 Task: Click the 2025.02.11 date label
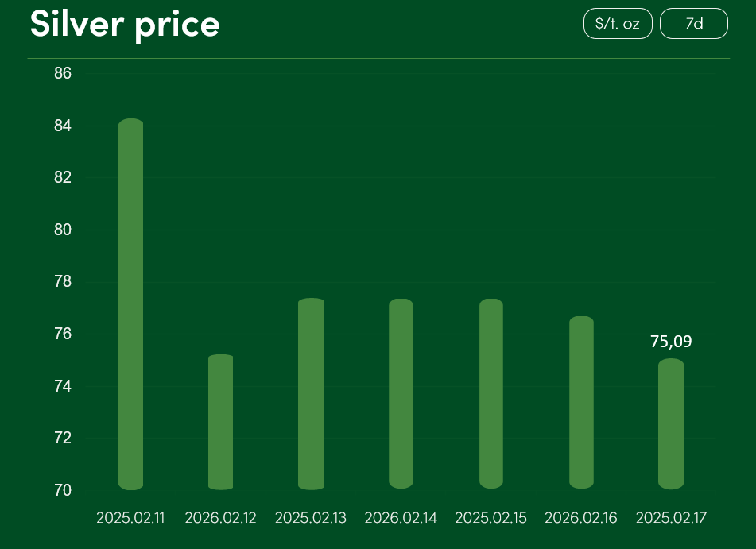click(130, 518)
